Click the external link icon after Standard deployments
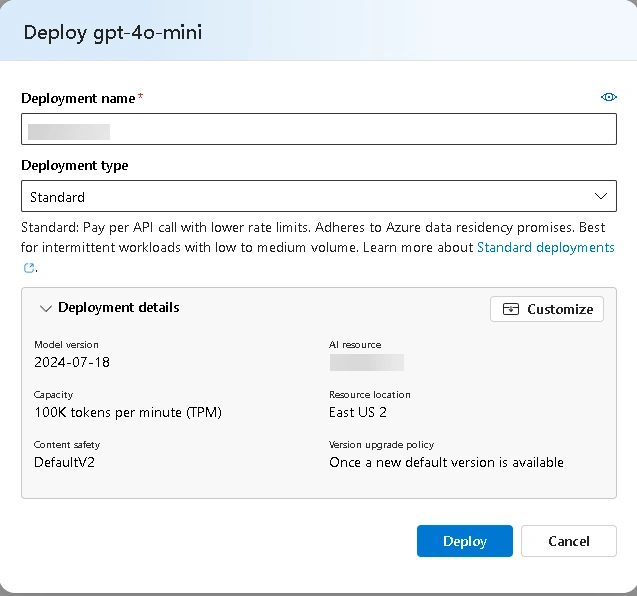The height and width of the screenshot is (596, 637). 28,268
